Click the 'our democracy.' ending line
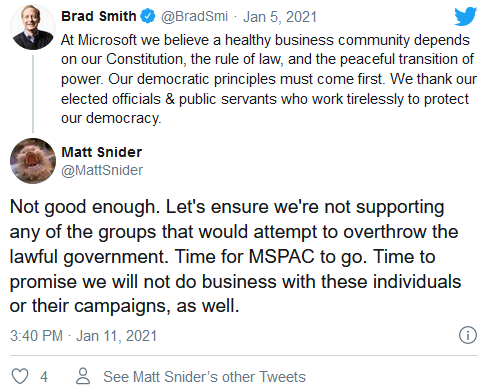This screenshot has width=485, height=392. (111, 118)
